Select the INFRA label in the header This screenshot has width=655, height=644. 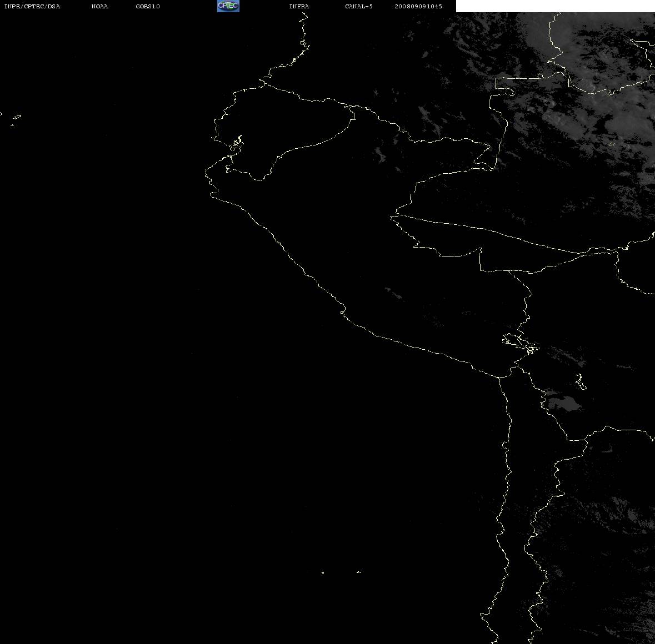point(299,6)
